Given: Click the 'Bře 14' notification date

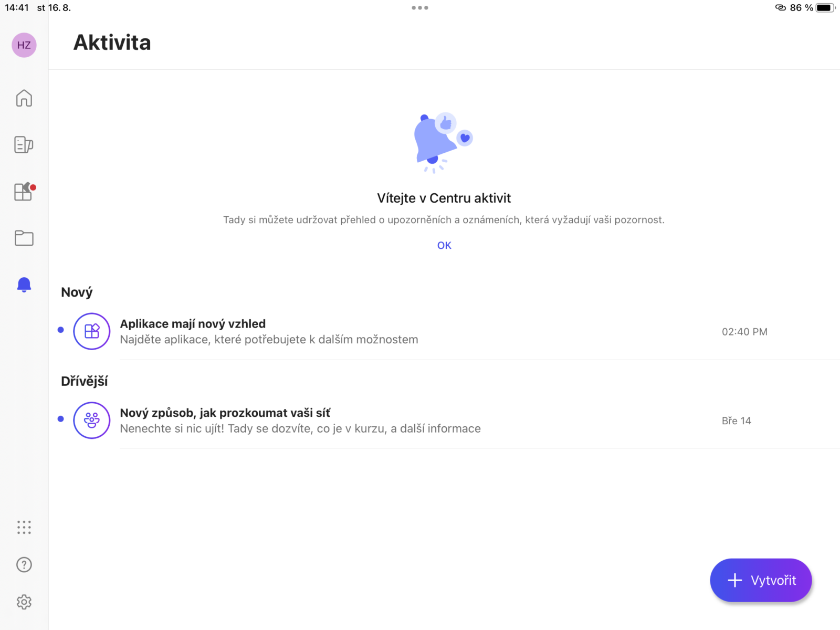Looking at the screenshot, I should tap(736, 421).
